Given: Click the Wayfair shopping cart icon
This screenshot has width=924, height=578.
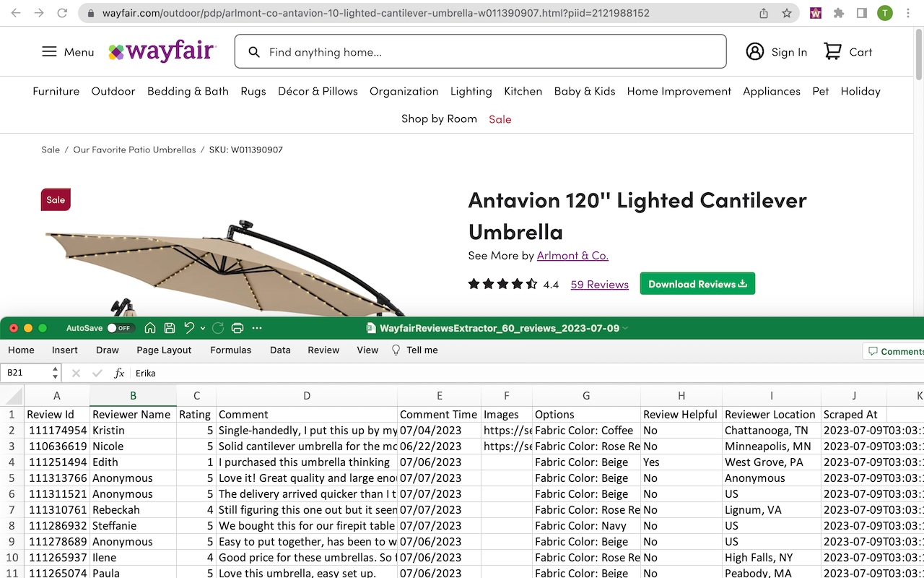Looking at the screenshot, I should [x=832, y=51].
